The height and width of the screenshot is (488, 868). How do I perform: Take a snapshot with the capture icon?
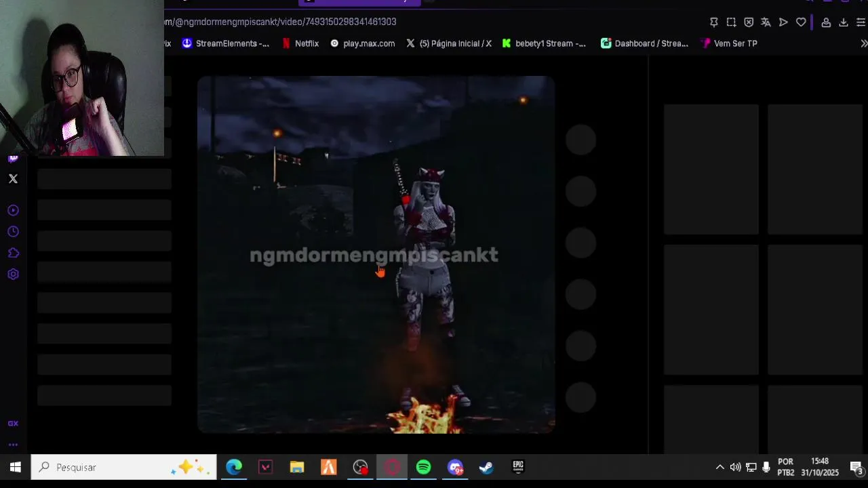731,22
